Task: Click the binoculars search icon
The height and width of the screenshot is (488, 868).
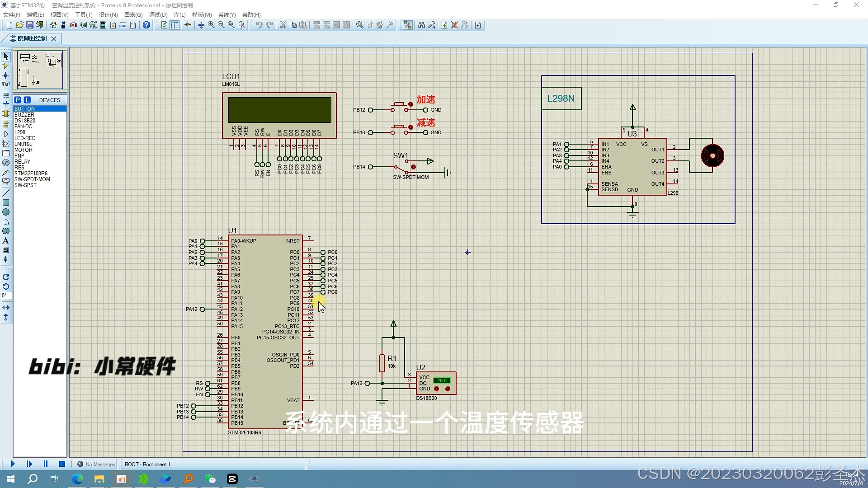Action: (421, 25)
